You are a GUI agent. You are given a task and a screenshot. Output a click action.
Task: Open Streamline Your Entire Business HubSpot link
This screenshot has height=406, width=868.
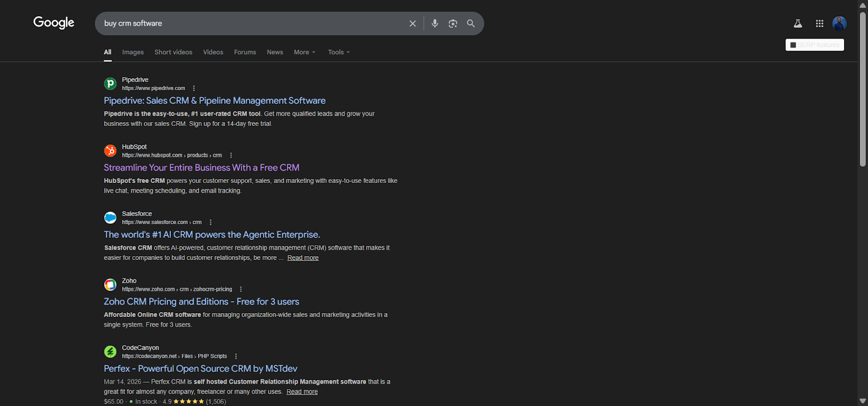pos(202,168)
